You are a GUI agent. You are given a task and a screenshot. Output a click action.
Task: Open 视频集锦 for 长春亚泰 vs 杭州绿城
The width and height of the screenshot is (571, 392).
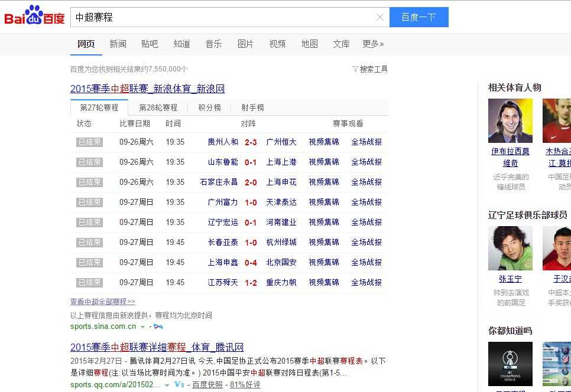pyautogui.click(x=324, y=242)
